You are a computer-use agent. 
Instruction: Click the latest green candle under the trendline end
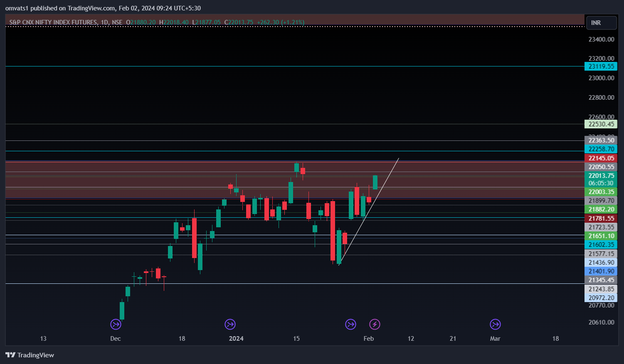pyautogui.click(x=375, y=182)
